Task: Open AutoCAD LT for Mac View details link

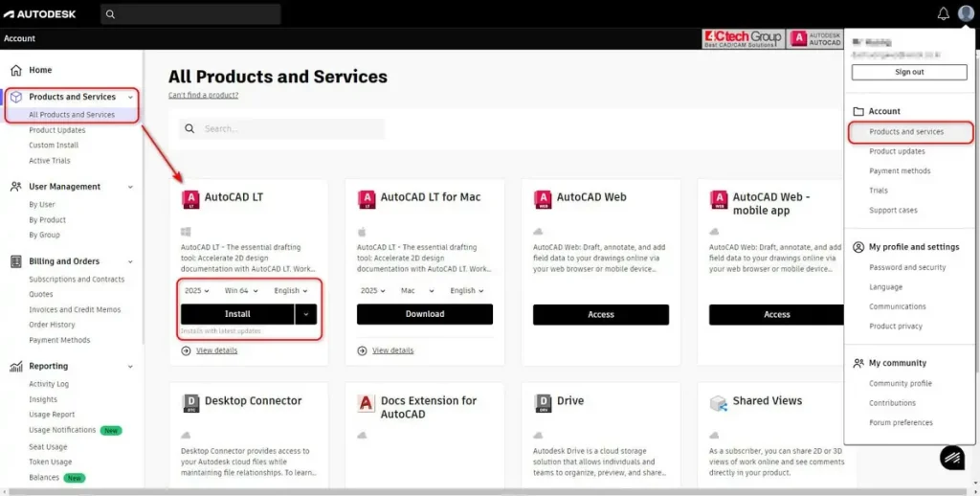Action: 393,350
